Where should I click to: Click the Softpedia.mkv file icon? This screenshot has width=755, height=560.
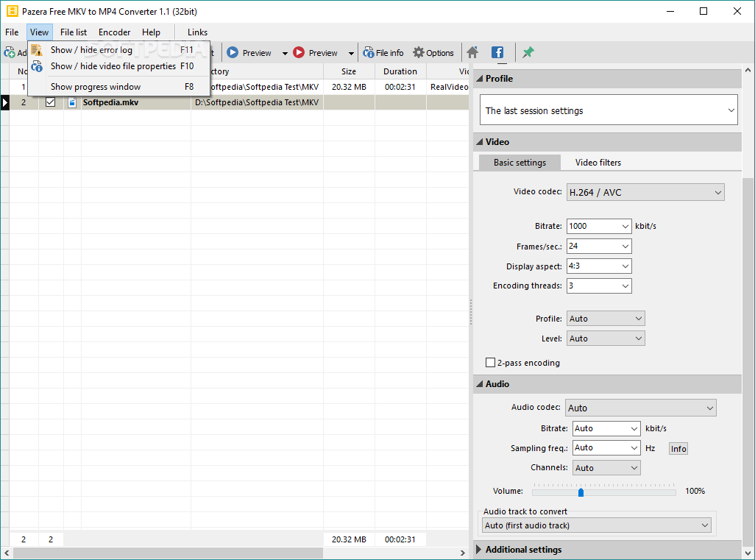[x=72, y=102]
